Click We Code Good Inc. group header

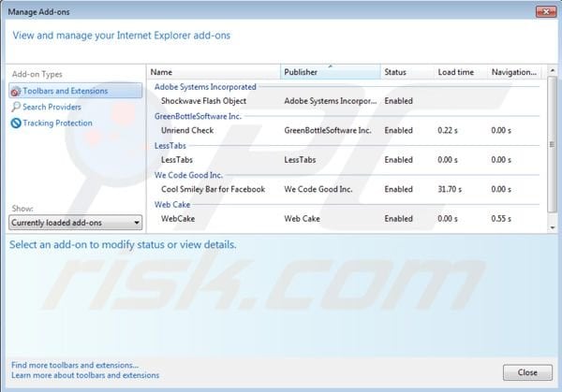[188, 175]
